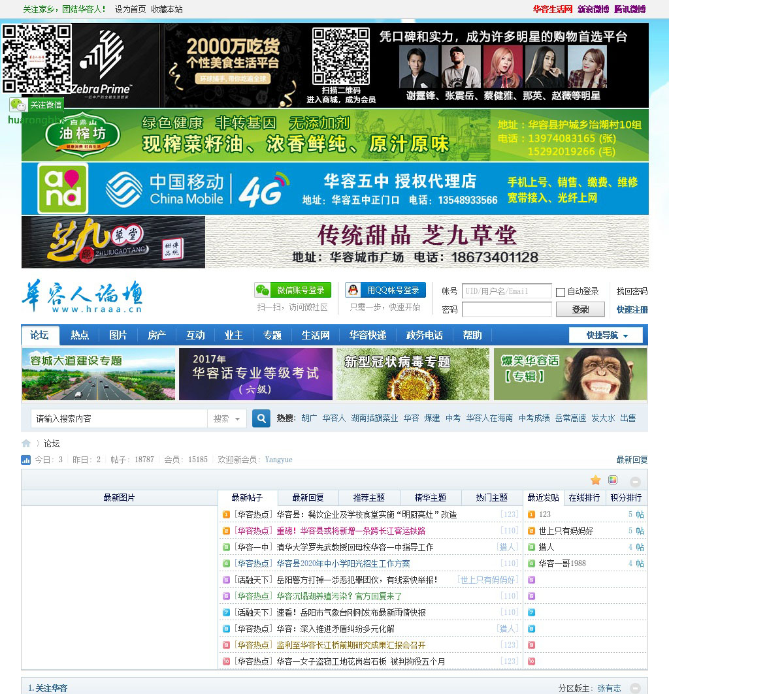Collapse the 关注华容 forum section
The height and width of the screenshot is (694, 784).
coord(635,688)
